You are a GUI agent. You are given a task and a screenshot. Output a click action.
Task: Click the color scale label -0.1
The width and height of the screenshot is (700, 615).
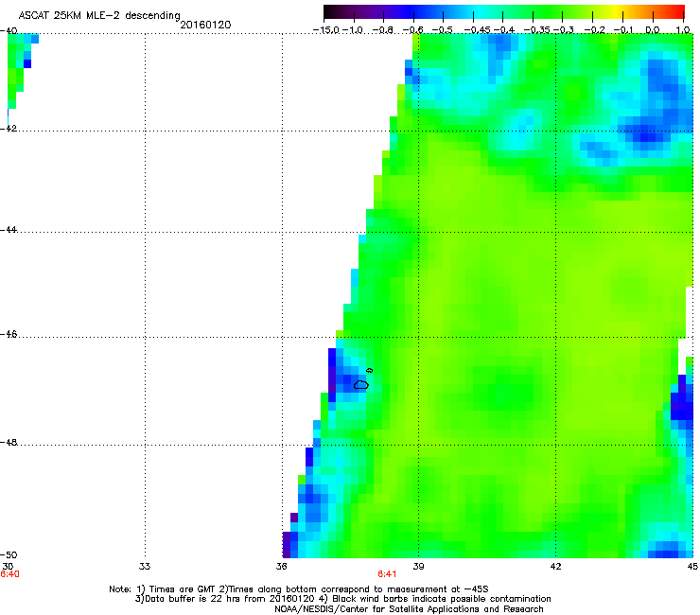623,30
